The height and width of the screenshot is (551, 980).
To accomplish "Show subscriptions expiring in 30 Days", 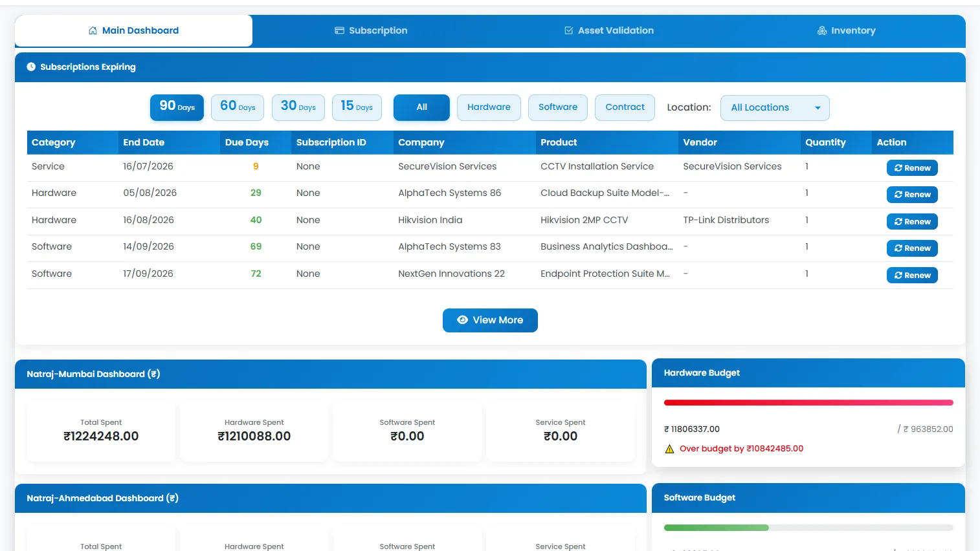I will coord(298,107).
